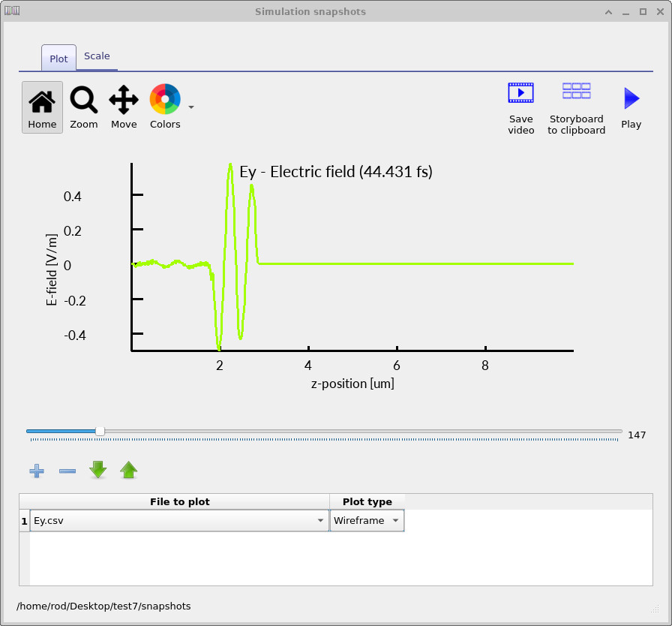Image resolution: width=672 pixels, height=626 pixels.
Task: Move row down with green arrow
Action: pyautogui.click(x=98, y=470)
